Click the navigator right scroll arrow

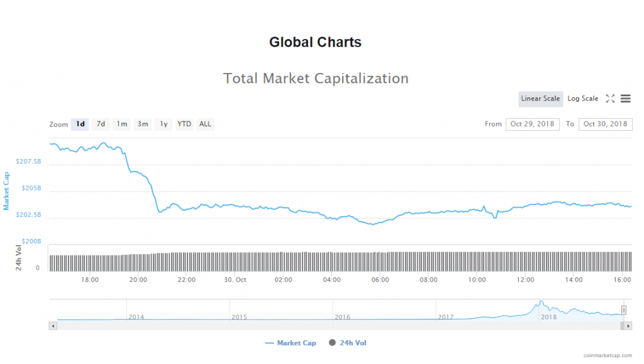pos(628,326)
